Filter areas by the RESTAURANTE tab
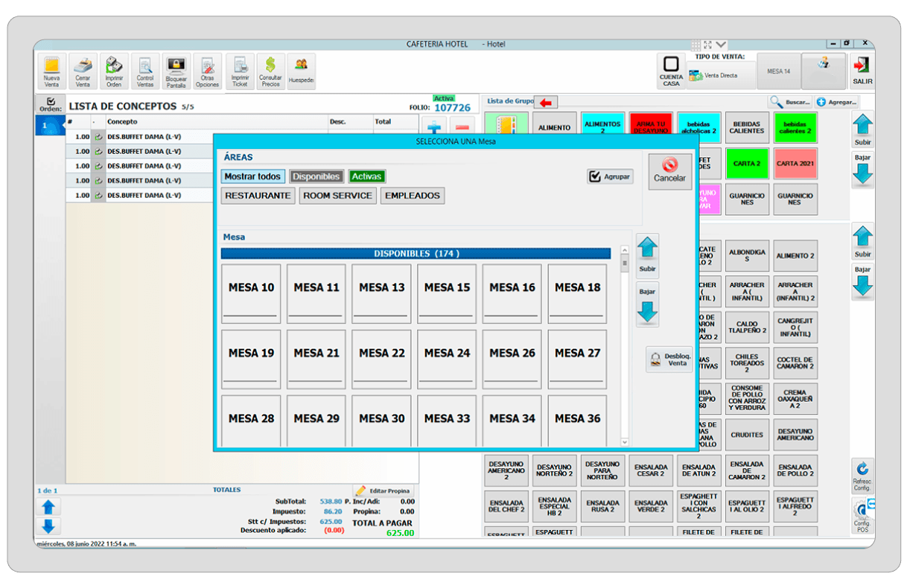The height and width of the screenshot is (588, 907). click(x=258, y=196)
